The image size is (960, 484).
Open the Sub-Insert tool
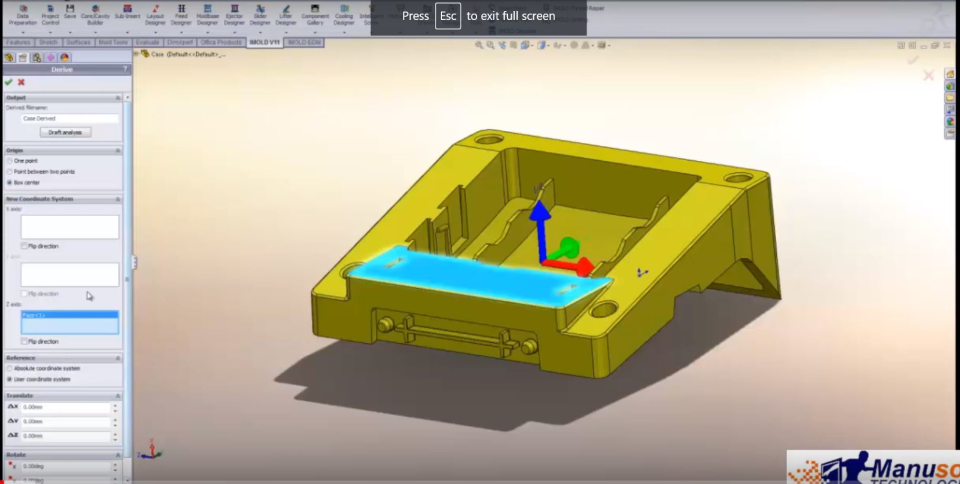(127, 12)
